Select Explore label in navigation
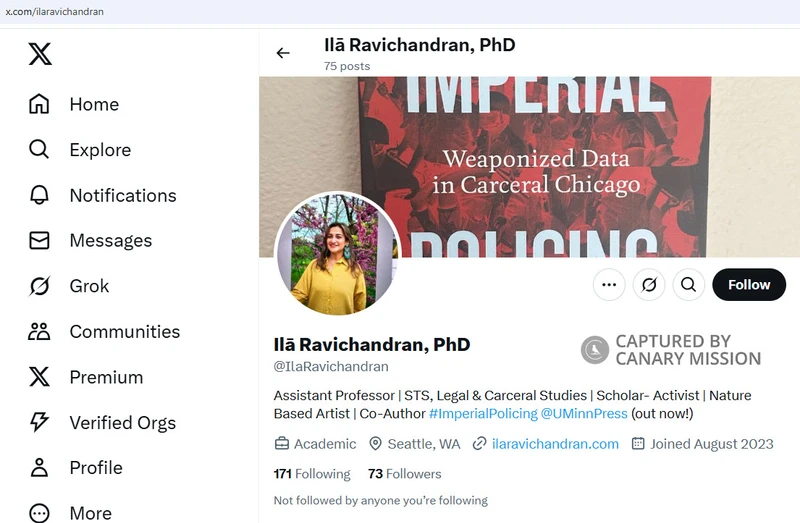 pyautogui.click(x=101, y=150)
